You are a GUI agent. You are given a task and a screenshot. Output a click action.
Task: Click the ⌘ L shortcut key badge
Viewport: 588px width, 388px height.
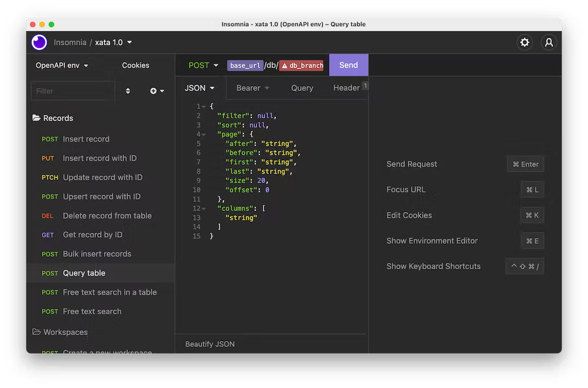pyautogui.click(x=532, y=190)
